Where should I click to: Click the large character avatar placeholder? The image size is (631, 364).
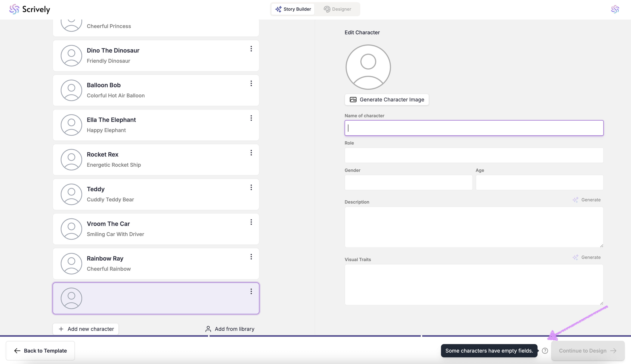tap(368, 67)
